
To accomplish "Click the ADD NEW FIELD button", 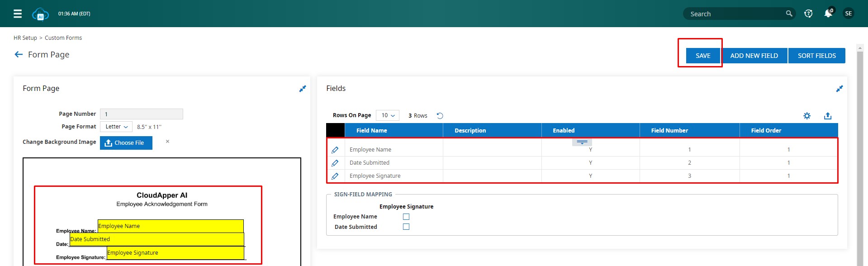I will [754, 56].
